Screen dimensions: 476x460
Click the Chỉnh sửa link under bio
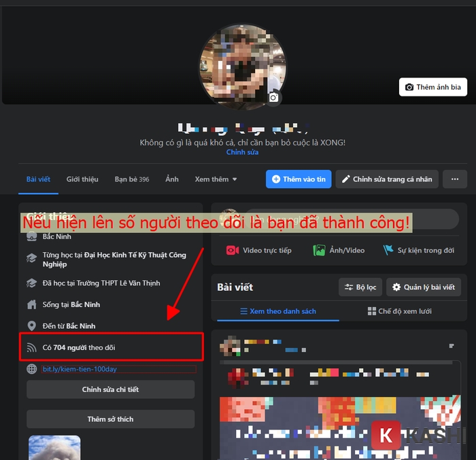point(242,152)
